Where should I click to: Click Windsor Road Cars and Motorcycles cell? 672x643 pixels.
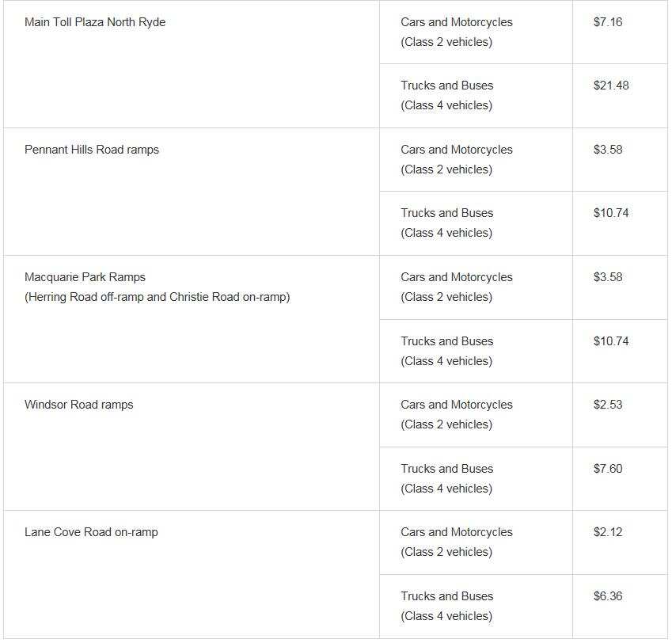476,414
